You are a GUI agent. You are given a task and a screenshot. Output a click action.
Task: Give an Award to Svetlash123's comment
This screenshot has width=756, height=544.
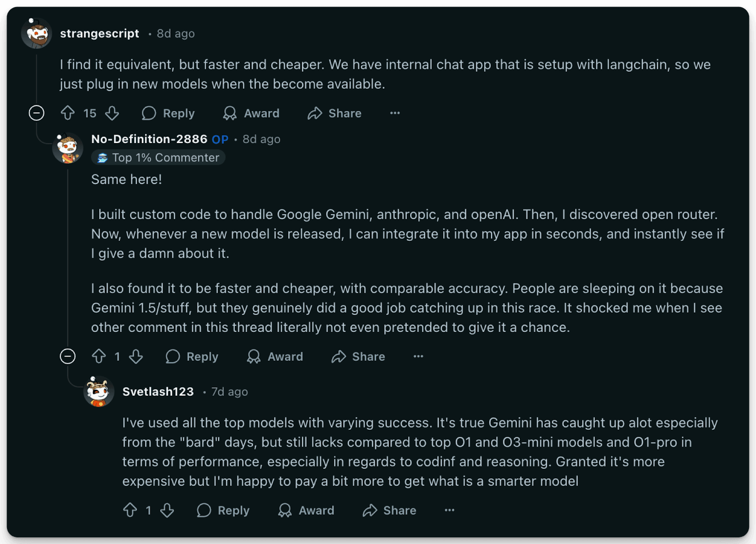(306, 510)
